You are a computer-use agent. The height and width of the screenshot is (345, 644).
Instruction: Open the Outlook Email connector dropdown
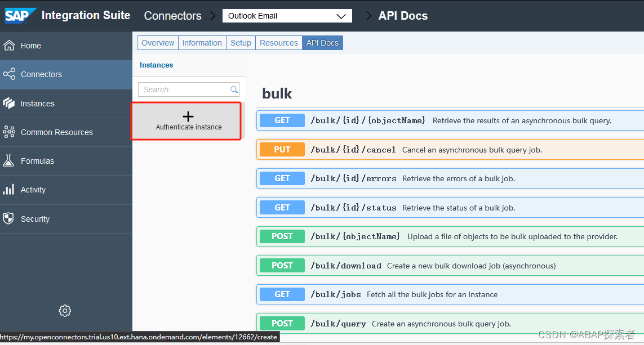[x=287, y=16]
